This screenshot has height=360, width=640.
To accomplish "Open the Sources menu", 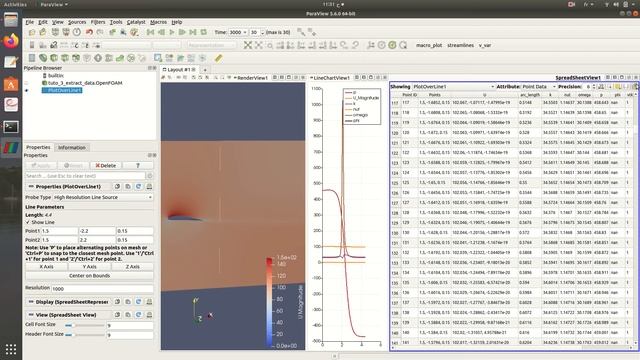I will coord(77,22).
